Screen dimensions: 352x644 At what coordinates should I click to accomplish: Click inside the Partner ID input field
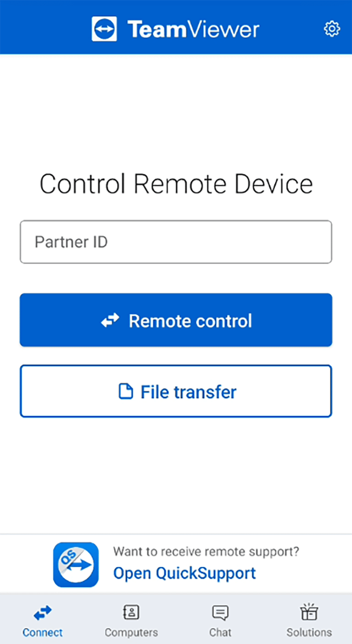pyautogui.click(x=176, y=242)
